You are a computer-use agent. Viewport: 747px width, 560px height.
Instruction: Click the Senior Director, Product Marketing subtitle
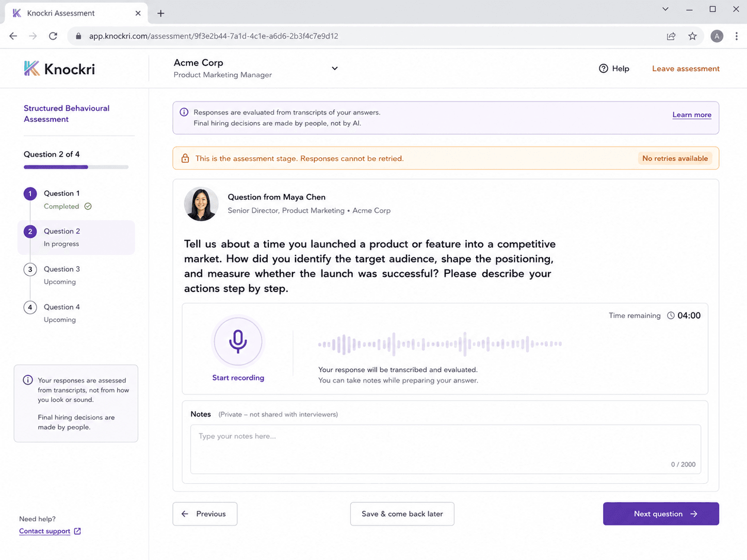pyautogui.click(x=286, y=210)
